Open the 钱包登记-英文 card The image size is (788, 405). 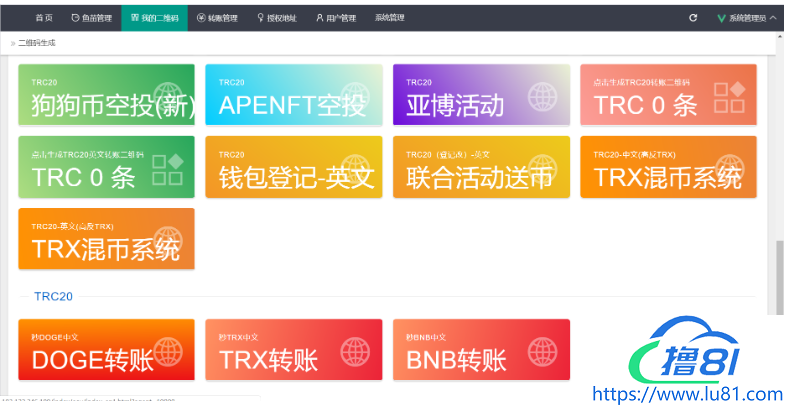294,168
